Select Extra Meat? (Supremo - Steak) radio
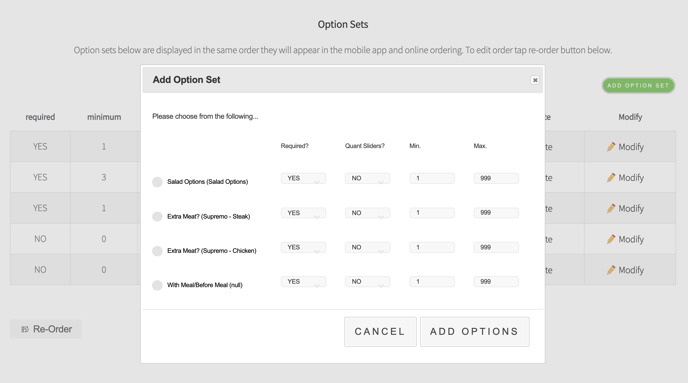Image resolution: width=688 pixels, height=383 pixels. (157, 216)
